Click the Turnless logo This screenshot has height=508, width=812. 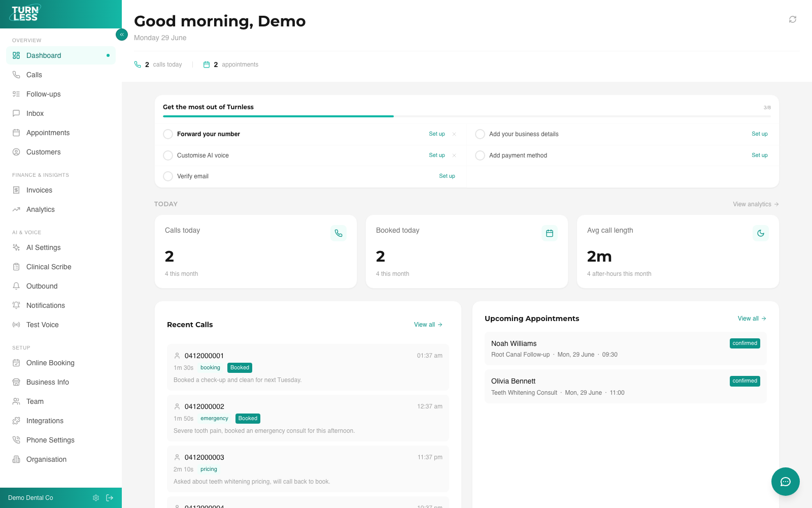[25, 13]
